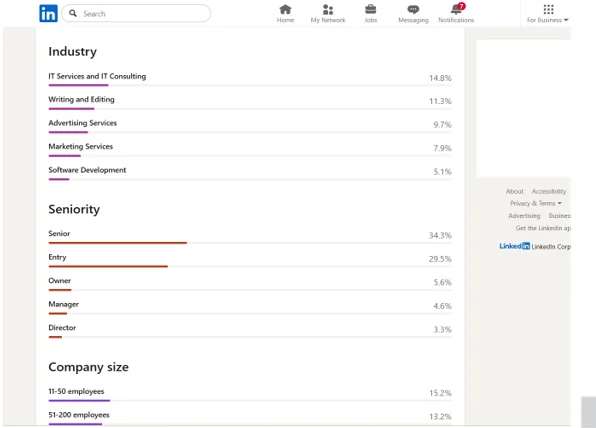
Task: Expand the For Business dropdown
Action: click(547, 20)
